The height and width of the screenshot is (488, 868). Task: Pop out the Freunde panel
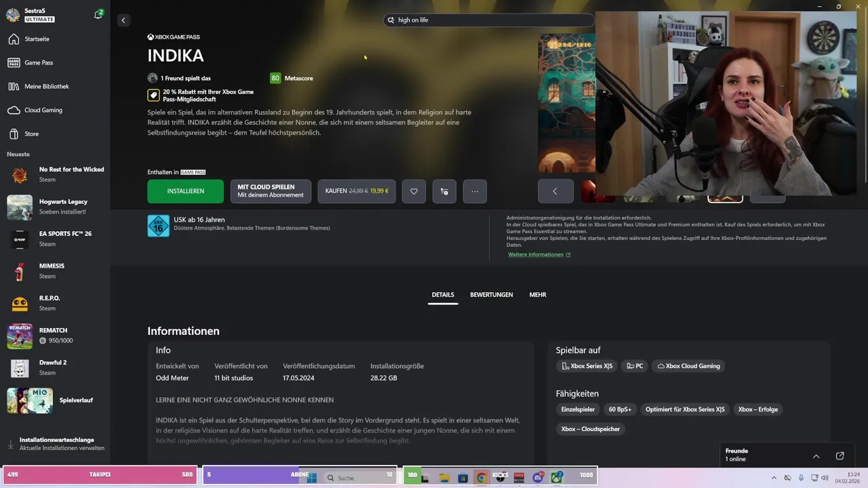tap(840, 456)
